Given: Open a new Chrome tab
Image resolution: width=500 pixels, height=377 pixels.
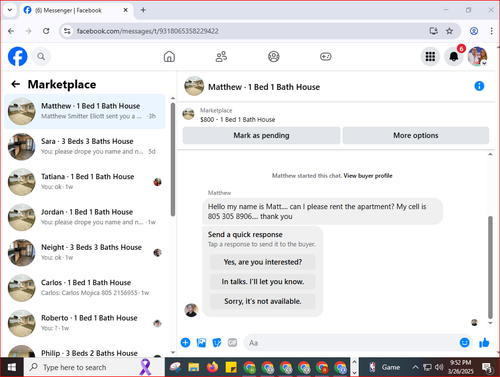Looking at the screenshot, I should click(x=143, y=10).
